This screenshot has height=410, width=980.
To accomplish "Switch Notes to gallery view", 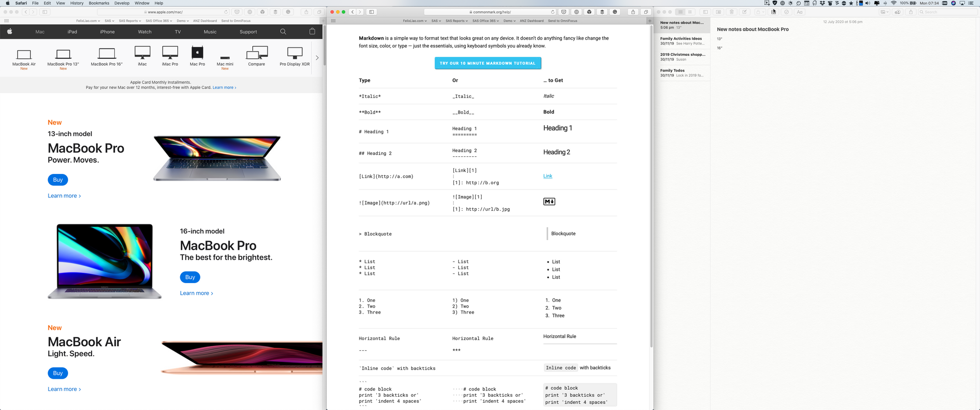I will (x=690, y=12).
